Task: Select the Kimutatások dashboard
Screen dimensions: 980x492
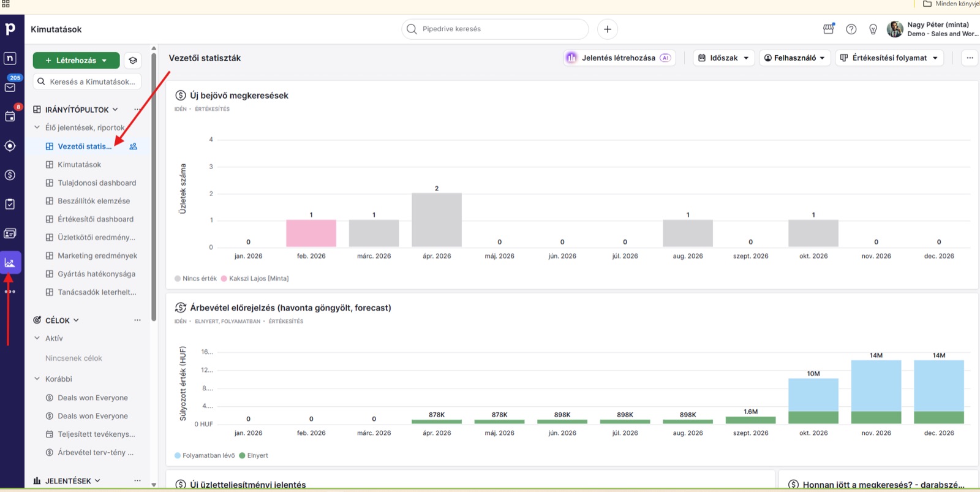Action: (x=80, y=165)
